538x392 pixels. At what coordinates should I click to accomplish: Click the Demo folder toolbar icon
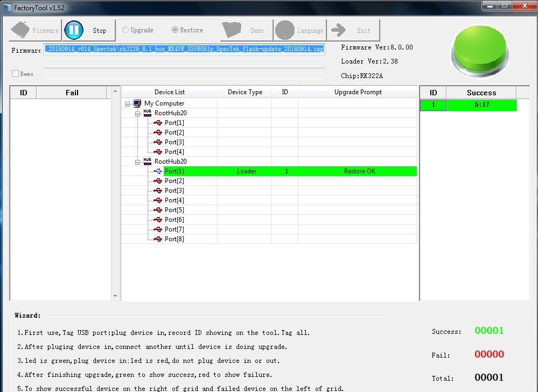(231, 30)
